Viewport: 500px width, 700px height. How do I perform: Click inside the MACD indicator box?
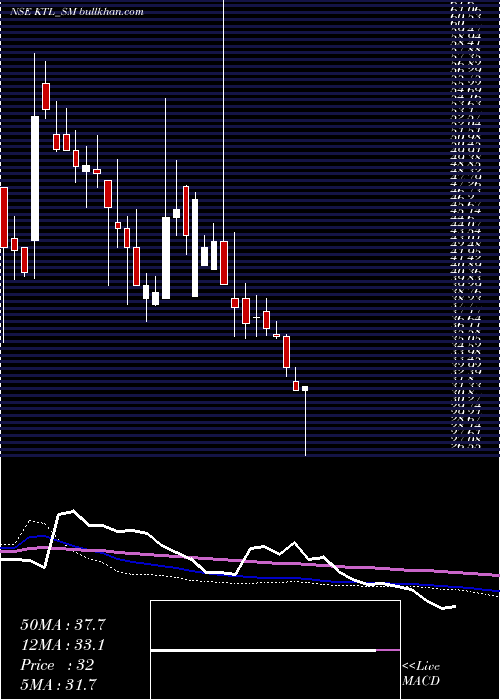pos(275,650)
